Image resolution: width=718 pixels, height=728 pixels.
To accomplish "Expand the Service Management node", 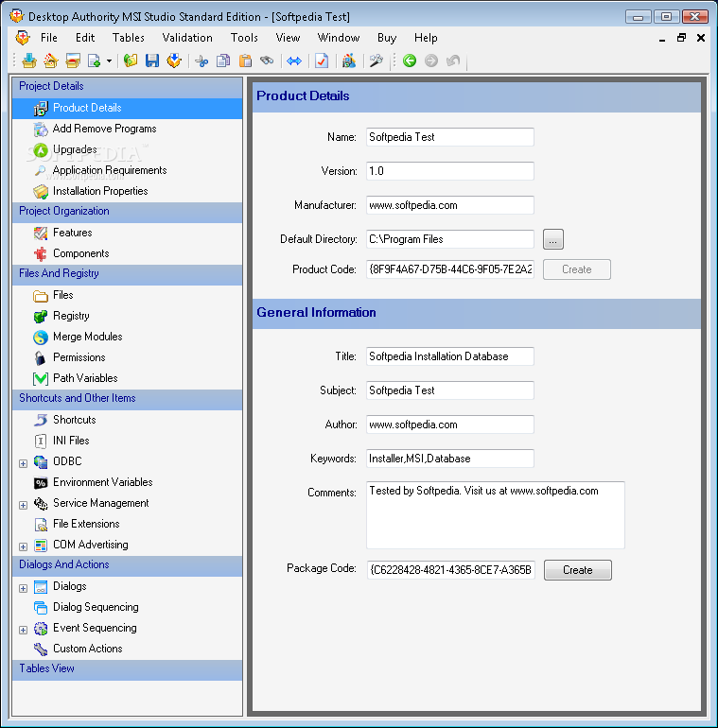I will [24, 505].
